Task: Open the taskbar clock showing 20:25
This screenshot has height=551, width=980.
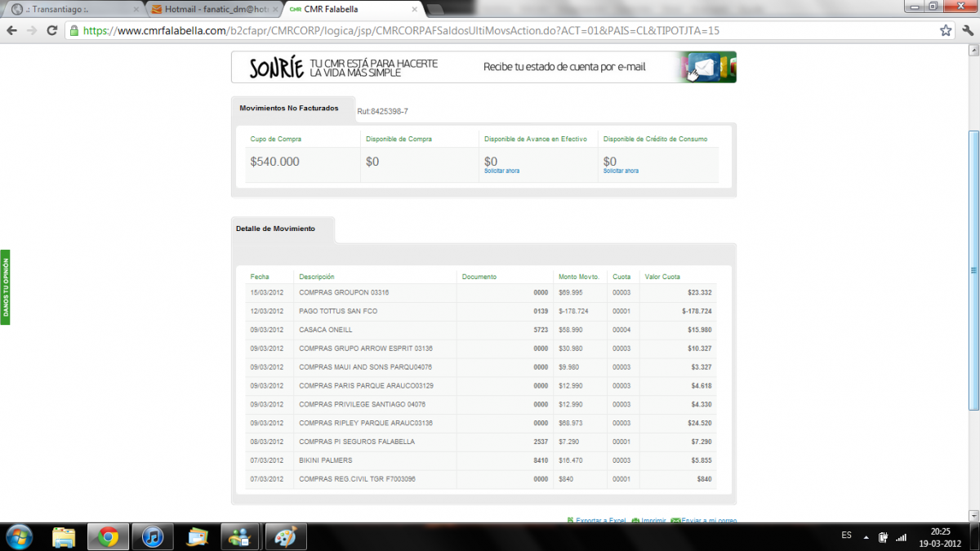Action: pos(941,537)
